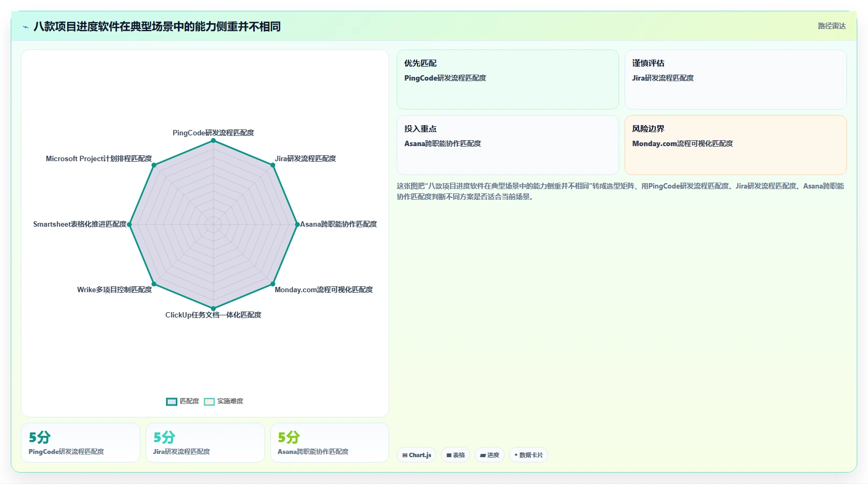Screen dimensions: 868x484
Task: Open the 风险边界 card
Action: pyautogui.click(x=735, y=145)
